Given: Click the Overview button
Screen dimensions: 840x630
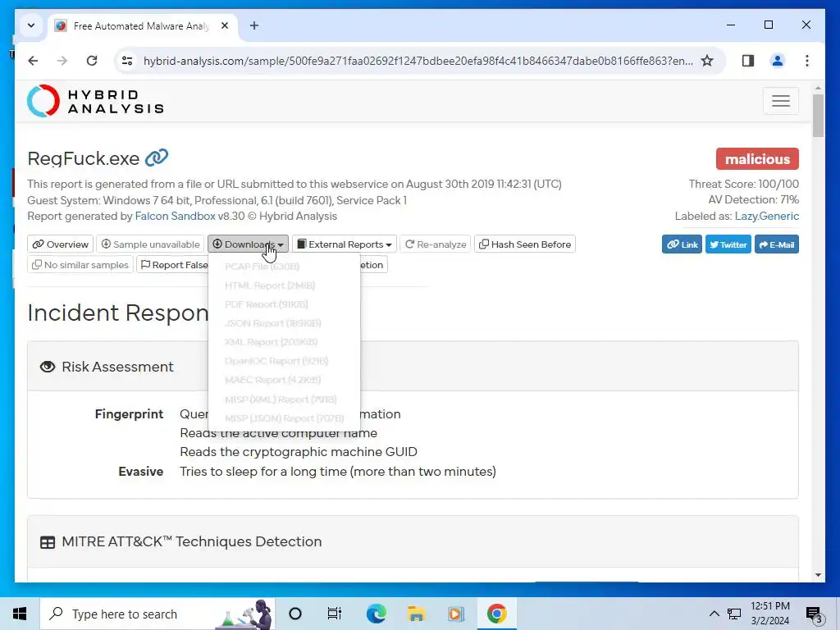Looking at the screenshot, I should click(60, 244).
